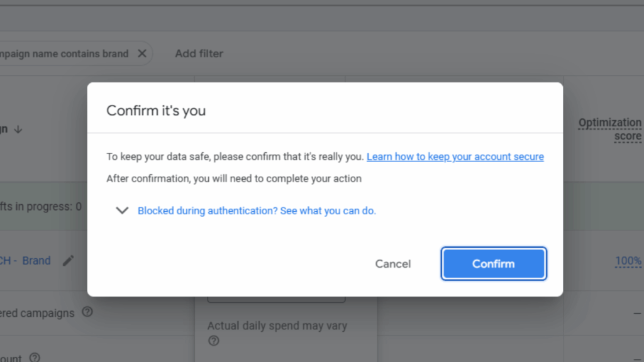Open the Brand campaign link
Screen dimensions: 644x362
pyautogui.click(x=25, y=261)
